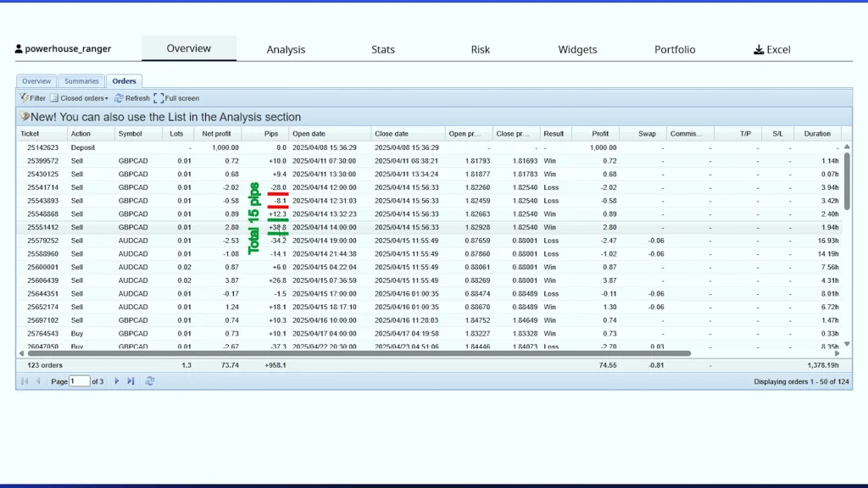Go to next page arrow in pager
The width and height of the screenshot is (868, 488).
(117, 381)
